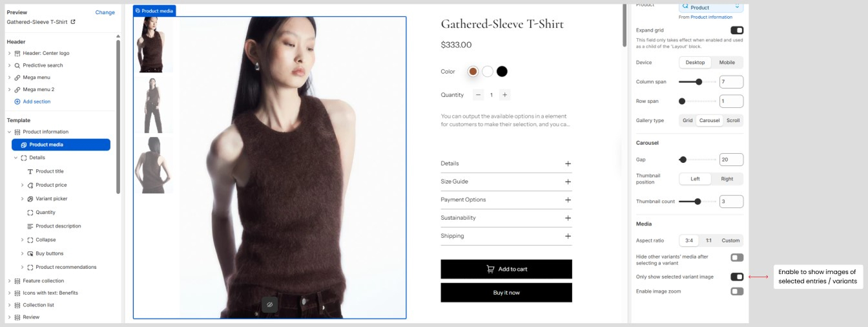Collapse the Product information section

(x=10, y=132)
